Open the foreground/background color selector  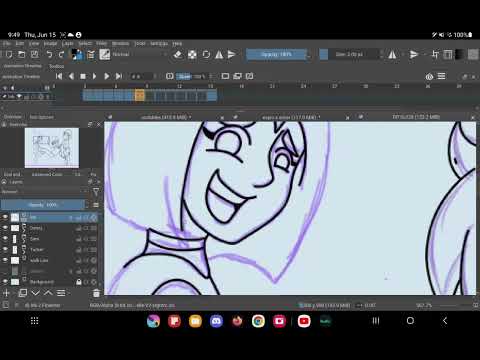(77, 54)
